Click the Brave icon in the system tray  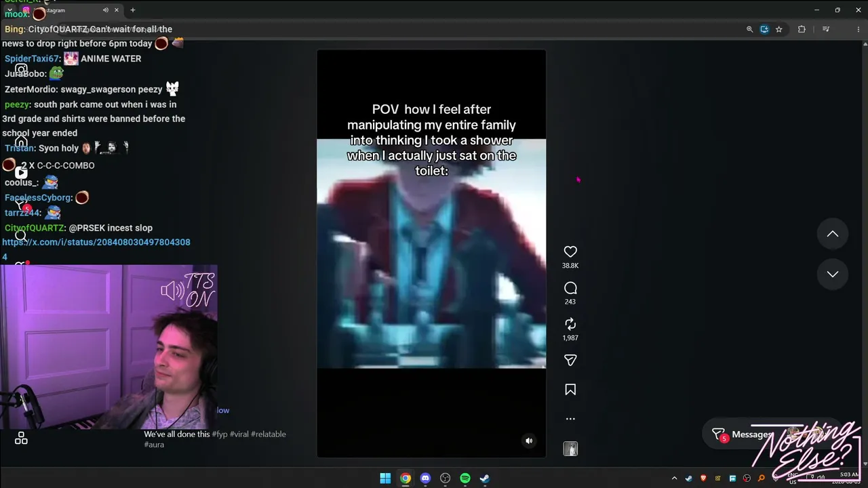[x=703, y=479]
